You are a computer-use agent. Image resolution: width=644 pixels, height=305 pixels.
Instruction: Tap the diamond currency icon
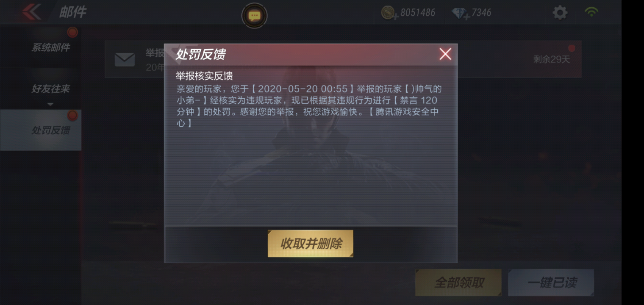point(459,13)
